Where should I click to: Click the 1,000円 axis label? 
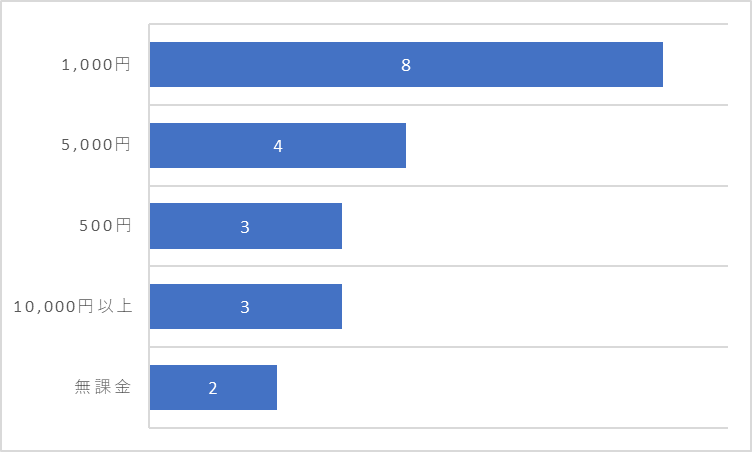(96, 64)
